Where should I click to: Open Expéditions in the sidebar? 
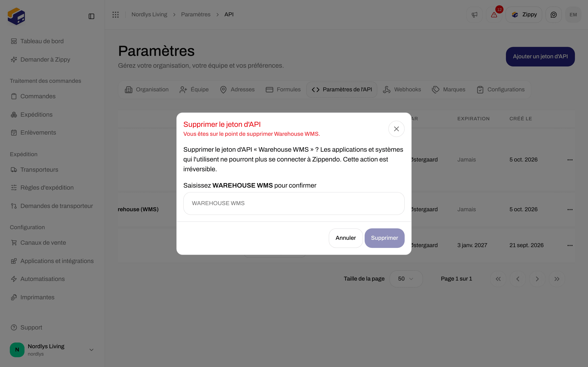(37, 115)
